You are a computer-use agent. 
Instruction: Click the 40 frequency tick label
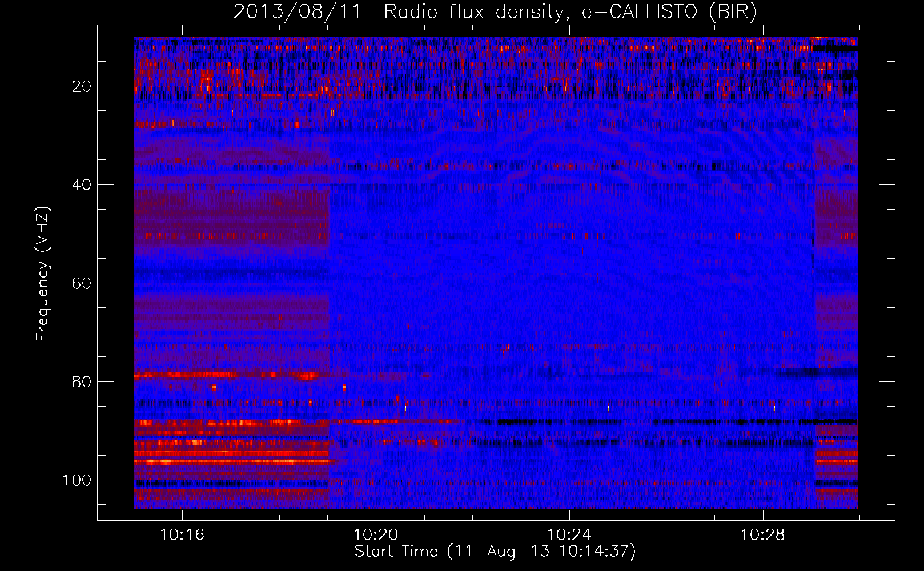click(82, 185)
